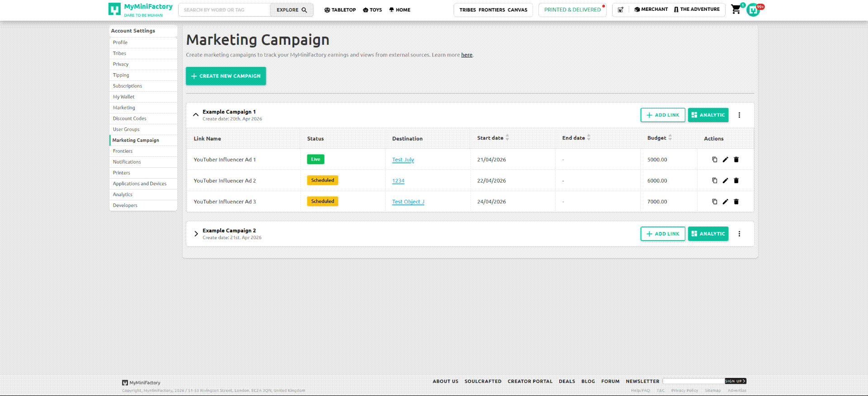Open About Us footer link
The image size is (868, 396).
[x=445, y=382]
